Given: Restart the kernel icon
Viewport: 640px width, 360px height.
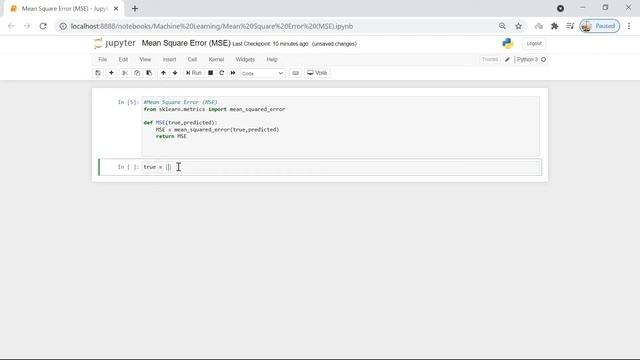Looking at the screenshot, I should pyautogui.click(x=222, y=73).
